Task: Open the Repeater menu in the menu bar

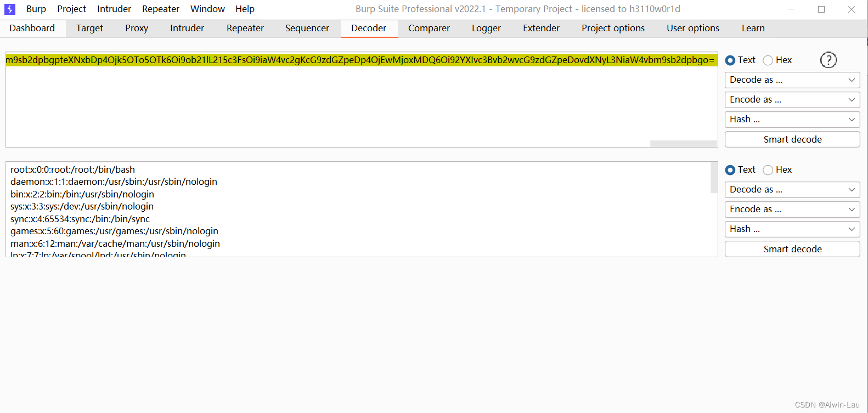Action: point(161,9)
